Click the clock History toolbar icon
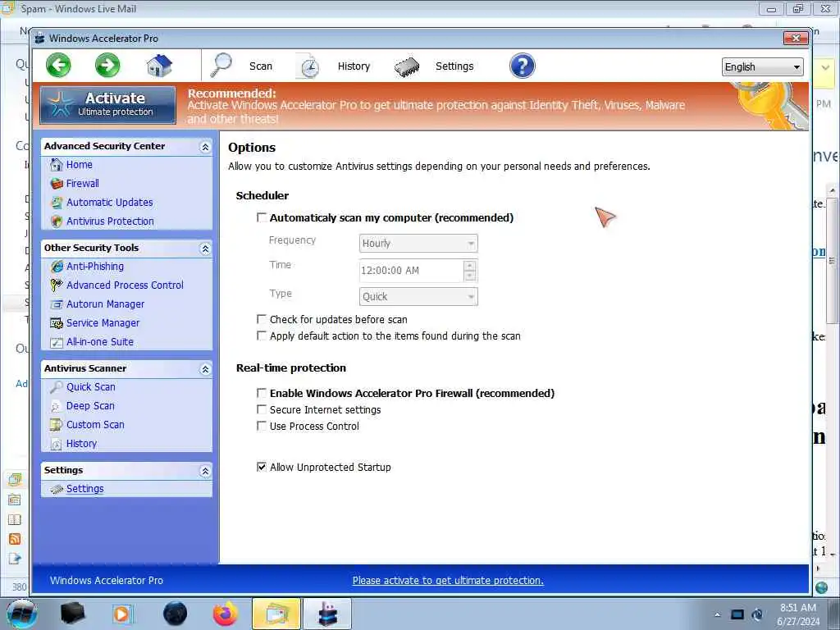Screen dimensions: 840x630 coord(308,66)
